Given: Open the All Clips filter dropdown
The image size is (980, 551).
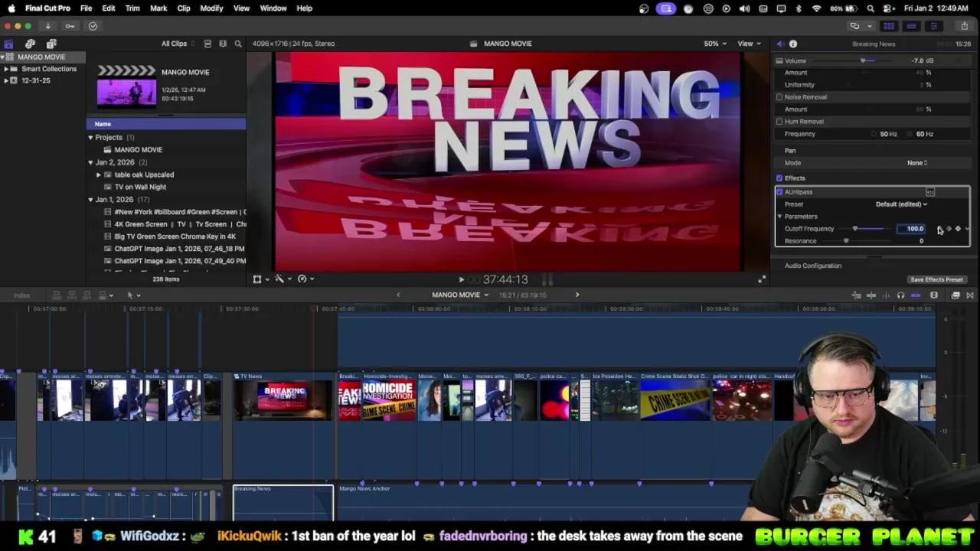Looking at the screenshot, I should tap(178, 44).
